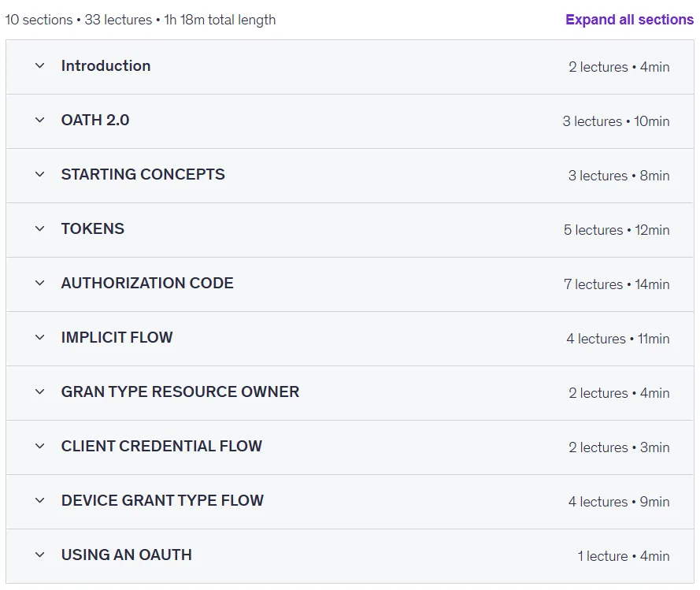
Task: Open the TOKENS section heading
Action: [92, 228]
